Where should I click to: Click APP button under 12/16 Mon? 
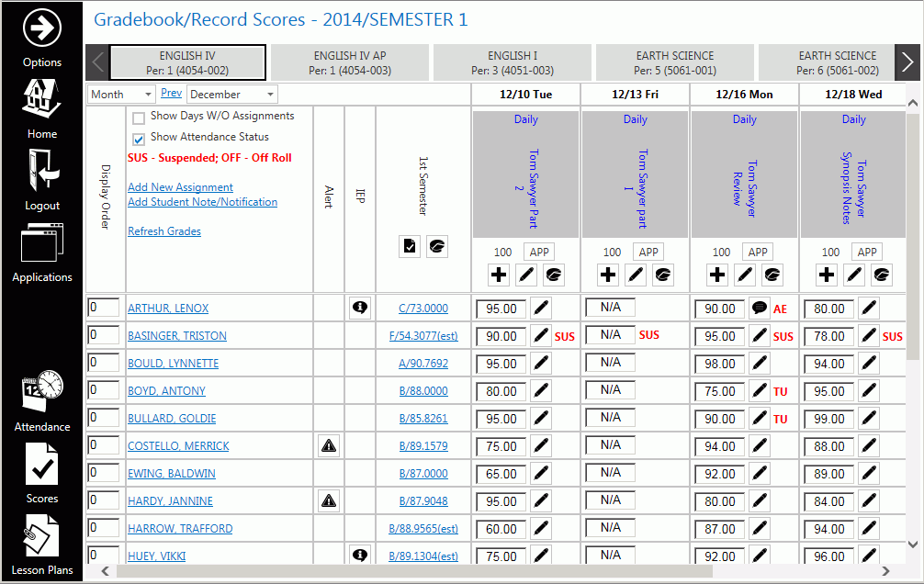pyautogui.click(x=758, y=253)
